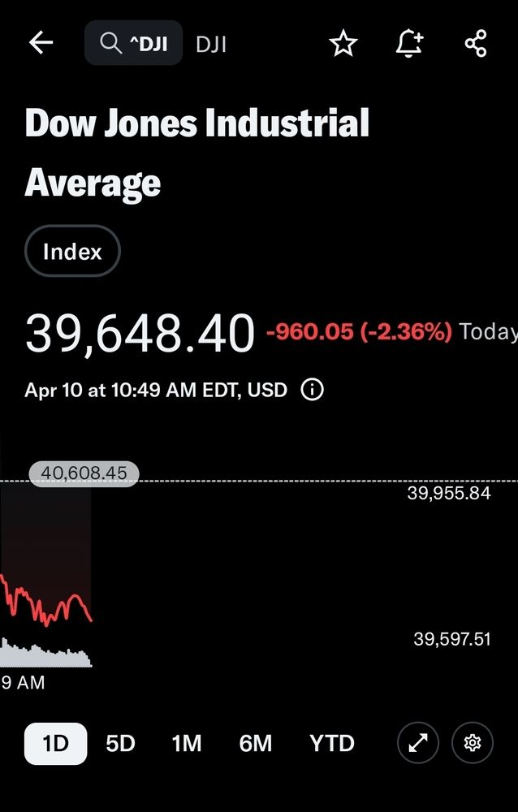Screen dimensions: 518x812
Task: Set a price alert with bell icon
Action: pos(409,43)
